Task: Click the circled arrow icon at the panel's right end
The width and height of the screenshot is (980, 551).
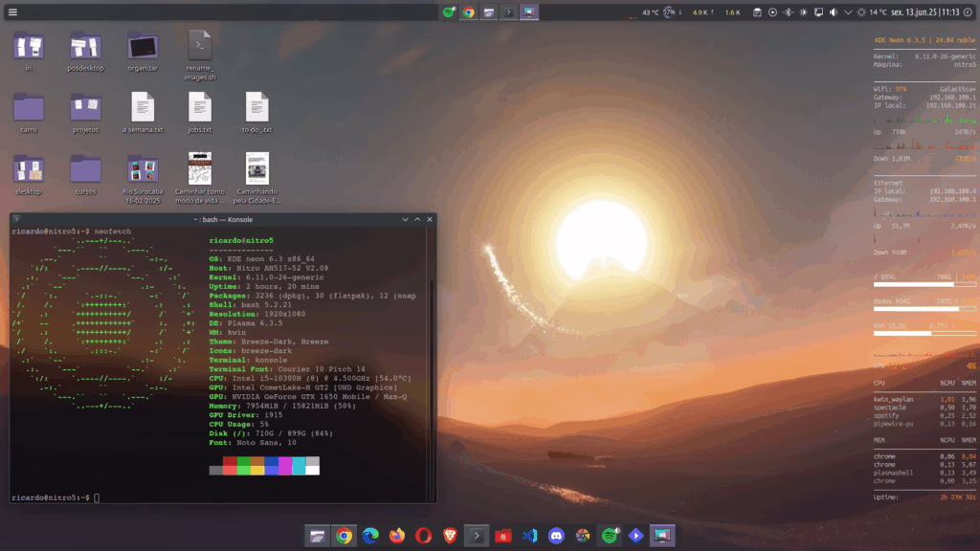Action: pyautogui.click(x=969, y=11)
